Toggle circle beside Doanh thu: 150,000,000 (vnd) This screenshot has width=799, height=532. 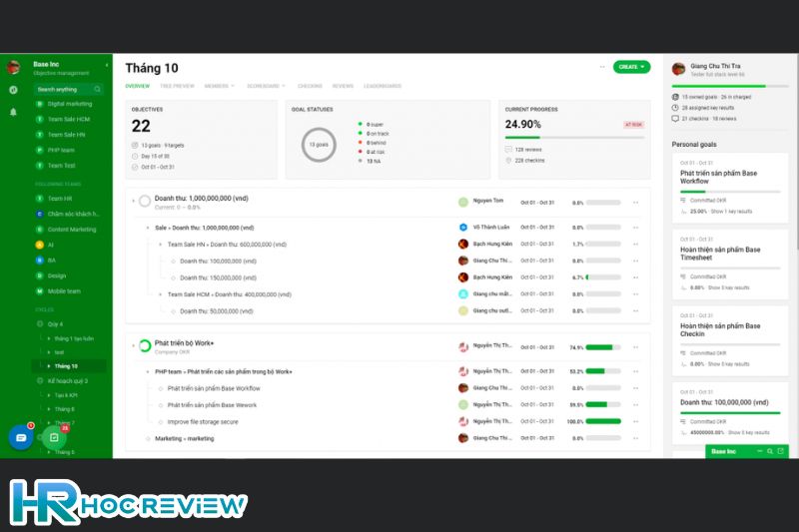[x=173, y=277]
